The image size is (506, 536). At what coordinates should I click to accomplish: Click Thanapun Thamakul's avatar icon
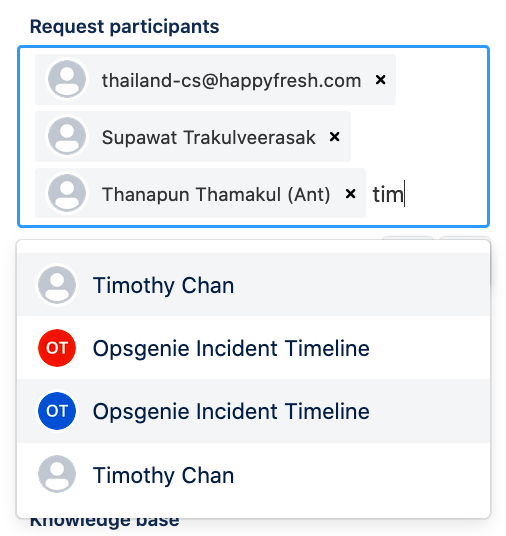pyautogui.click(x=67, y=193)
